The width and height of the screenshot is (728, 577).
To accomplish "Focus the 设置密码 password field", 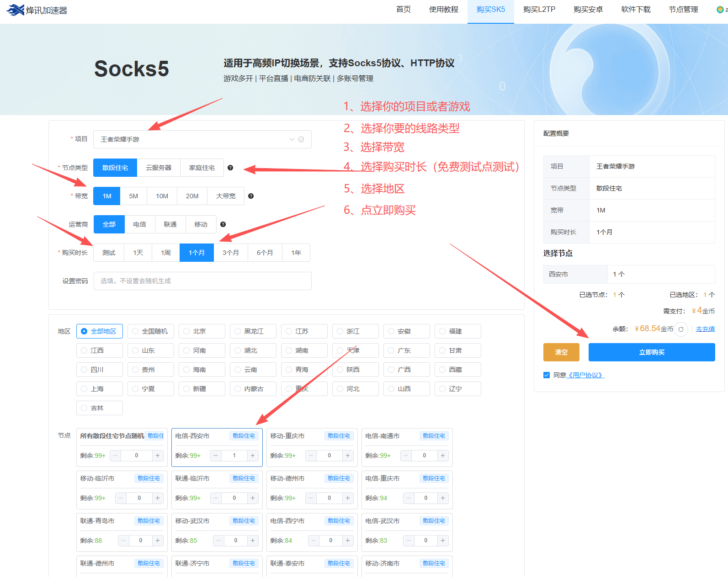I will (x=202, y=281).
